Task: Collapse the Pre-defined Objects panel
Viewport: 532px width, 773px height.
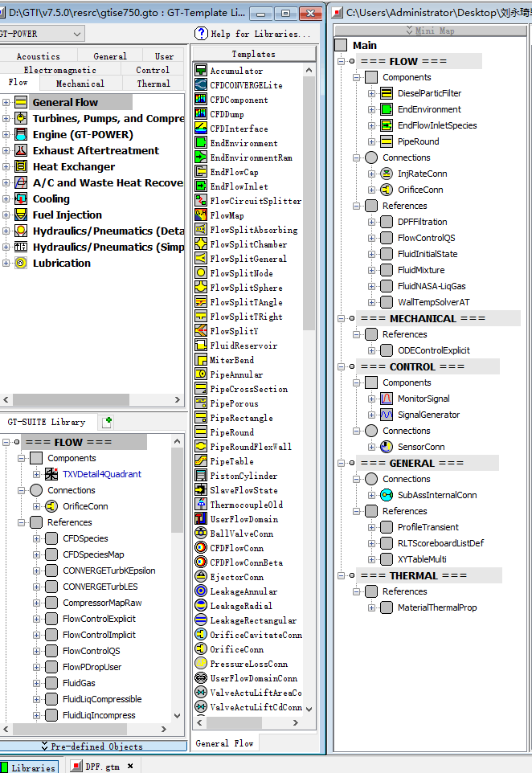Action: (94, 746)
